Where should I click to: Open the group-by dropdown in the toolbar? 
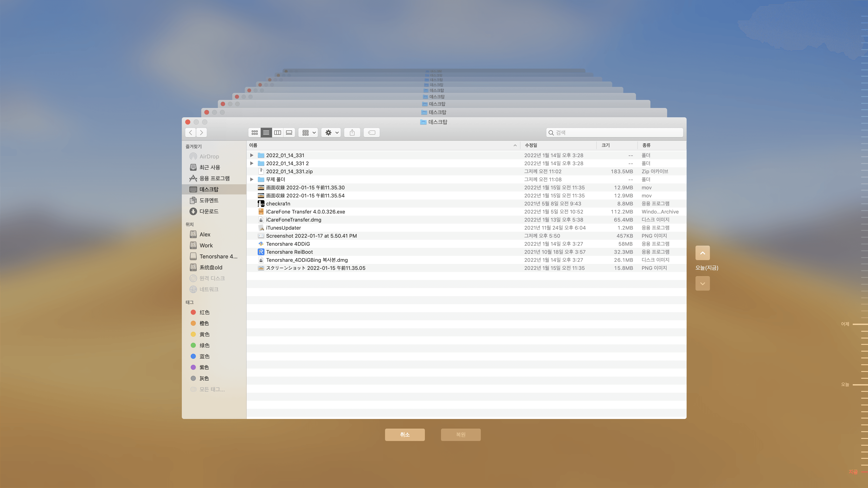coord(308,133)
